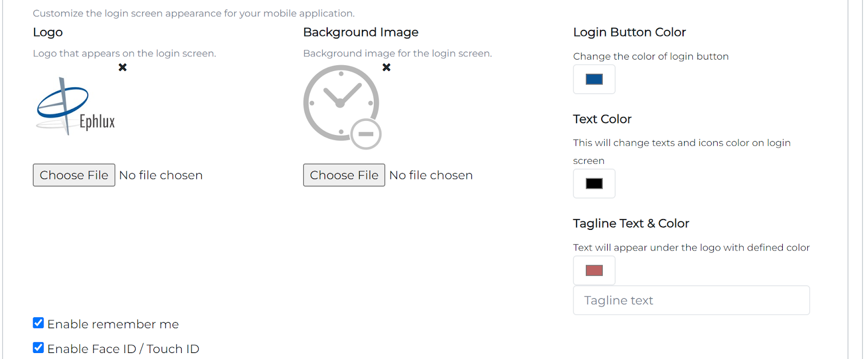Click the 'Background Image' section heading

tap(361, 33)
